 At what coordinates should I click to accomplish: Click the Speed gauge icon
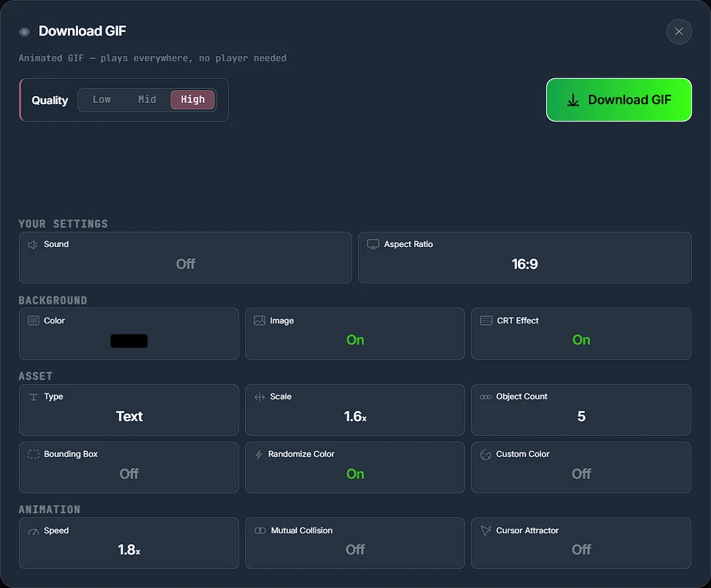34,531
